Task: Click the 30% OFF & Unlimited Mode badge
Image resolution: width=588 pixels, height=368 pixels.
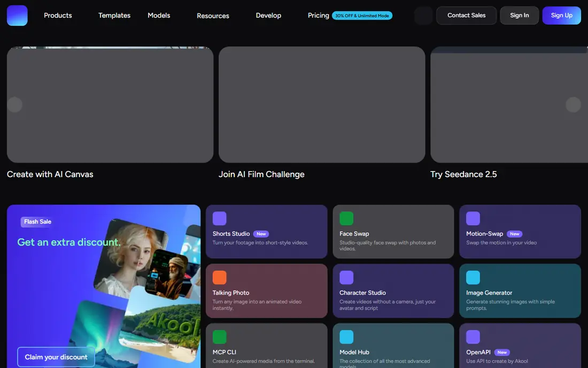Action: pyautogui.click(x=362, y=16)
